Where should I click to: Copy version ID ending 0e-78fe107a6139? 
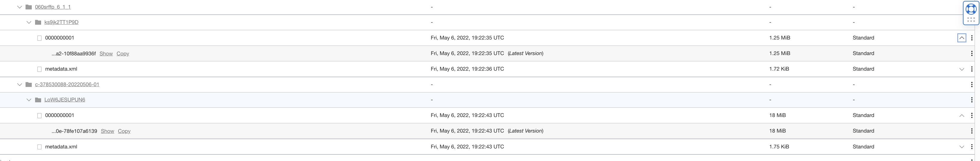pos(124,131)
